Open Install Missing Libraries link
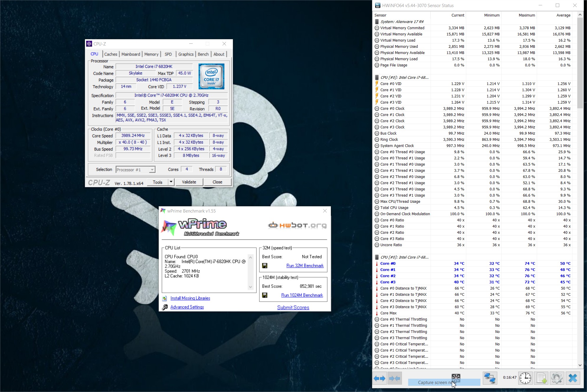This screenshot has width=587, height=392. pyautogui.click(x=190, y=298)
